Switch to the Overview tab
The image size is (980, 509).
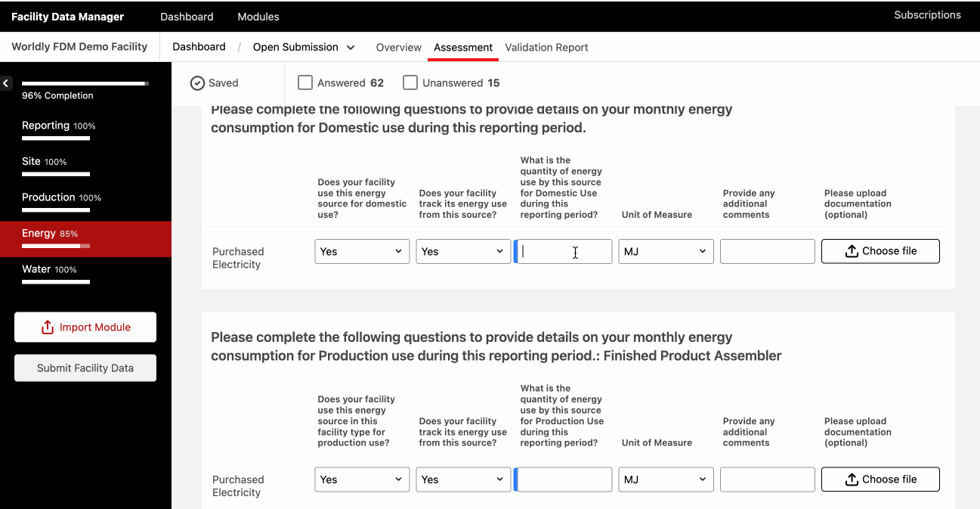[x=399, y=47]
